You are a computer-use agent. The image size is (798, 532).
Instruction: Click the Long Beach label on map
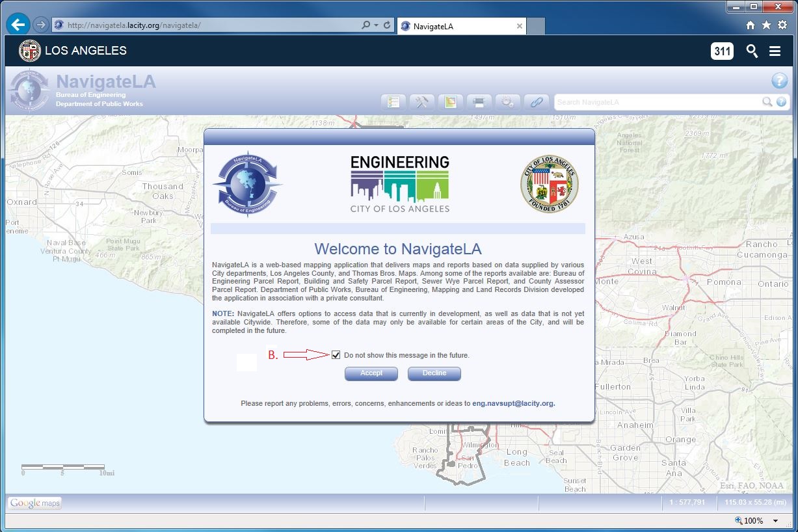click(517, 457)
